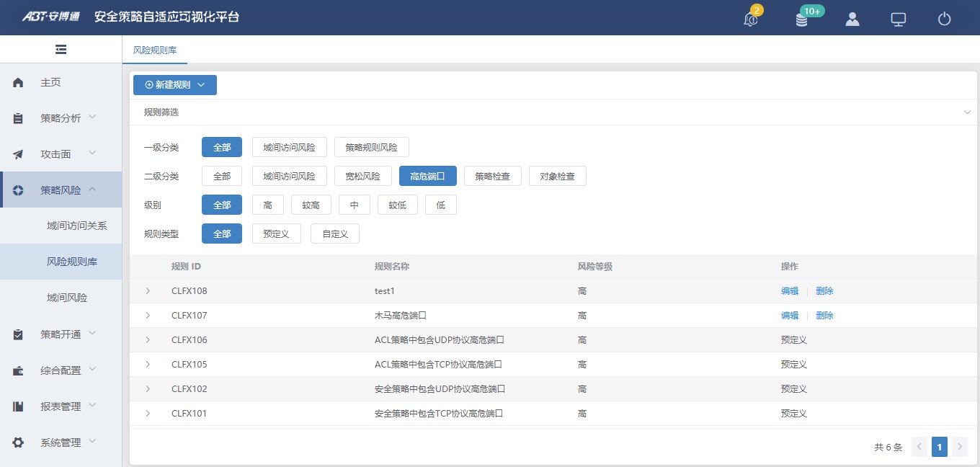Image resolution: width=980 pixels, height=467 pixels.
Task: Click the previous page arrow
Action: pos(919,447)
